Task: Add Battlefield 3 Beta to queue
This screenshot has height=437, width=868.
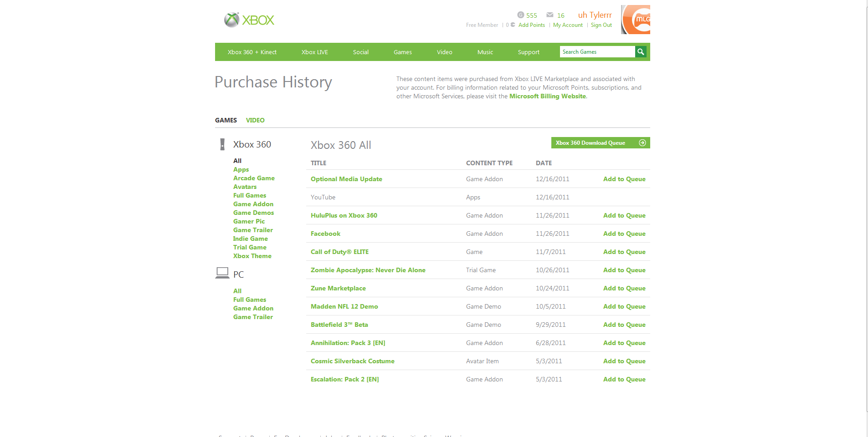Action: [x=624, y=325]
